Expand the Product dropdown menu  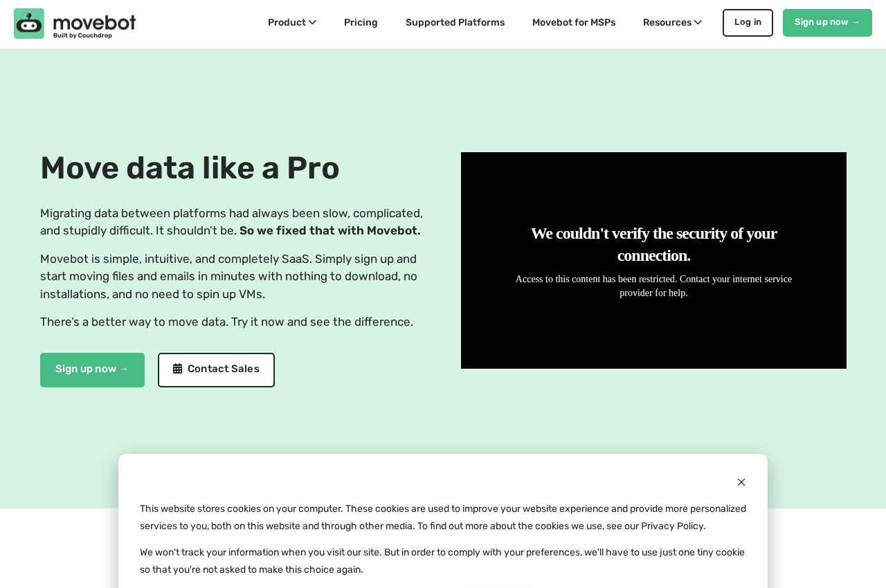click(292, 23)
